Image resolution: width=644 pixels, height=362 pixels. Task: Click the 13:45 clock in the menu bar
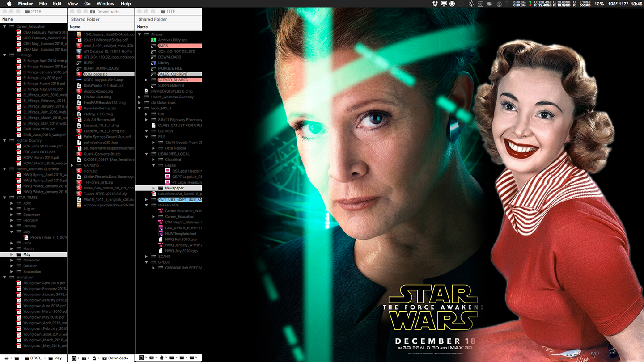click(636, 4)
